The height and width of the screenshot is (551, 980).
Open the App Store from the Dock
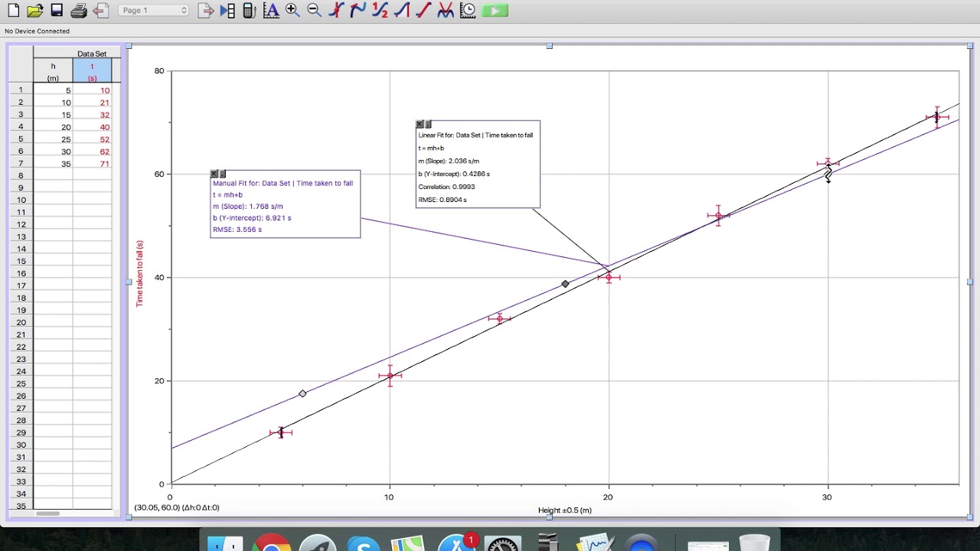pyautogui.click(x=456, y=543)
